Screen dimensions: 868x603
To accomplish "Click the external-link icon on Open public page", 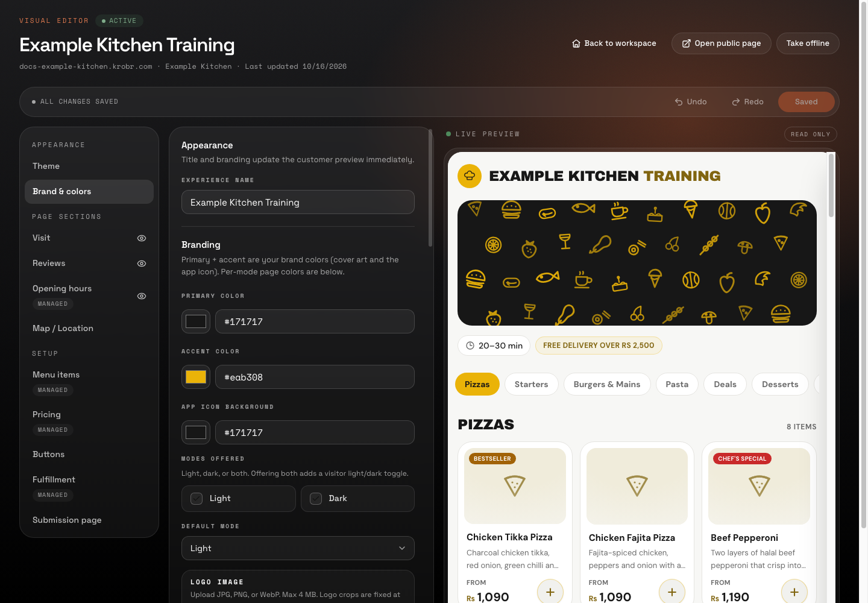I will tap(686, 43).
